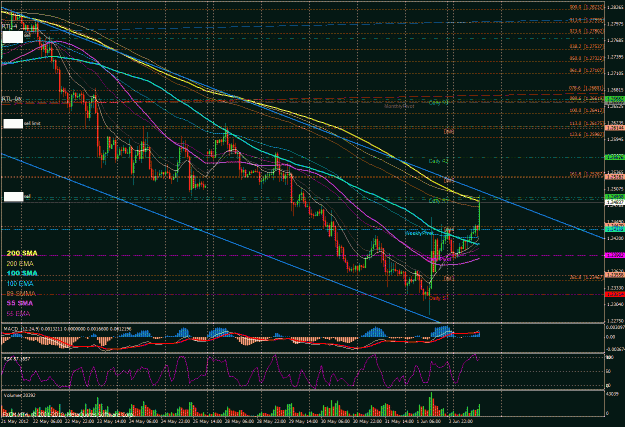Image resolution: width=625 pixels, height=427 pixels.
Task: Click price axis value 1.23040
Action: coord(615,304)
